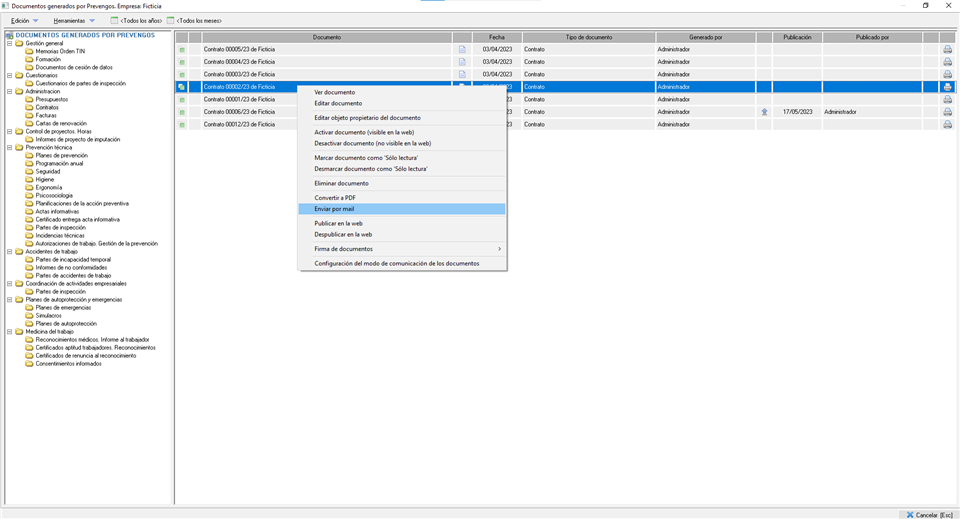Click green status icon of Contrato 00005/23
This screenshot has height=519, width=960.
[182, 49]
